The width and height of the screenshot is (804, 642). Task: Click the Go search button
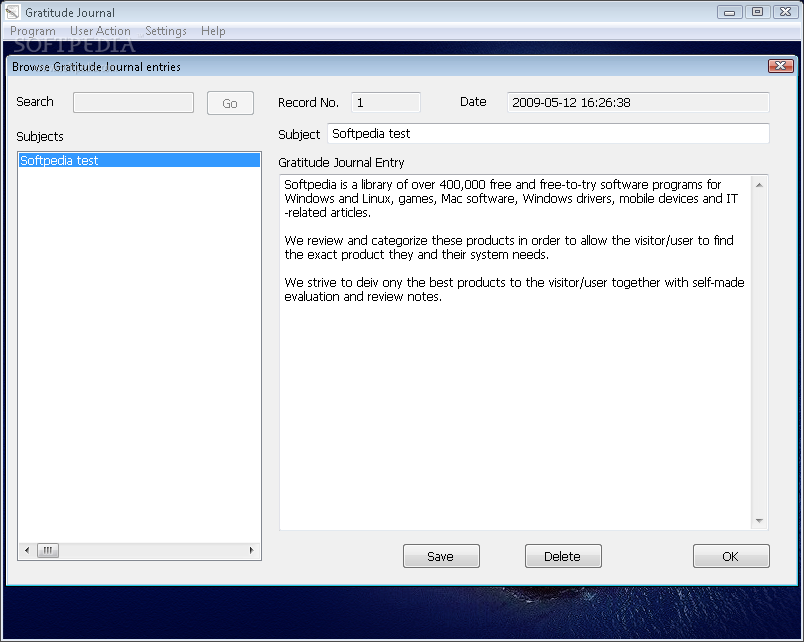click(x=230, y=103)
